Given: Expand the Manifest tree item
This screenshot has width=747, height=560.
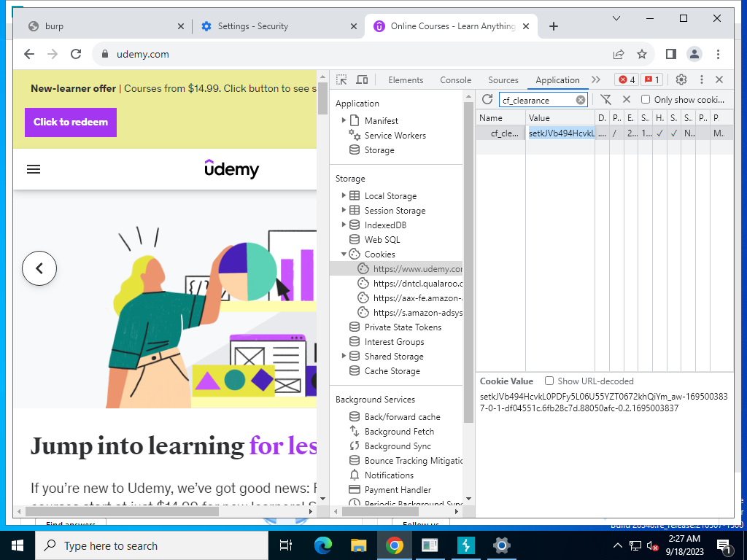Looking at the screenshot, I should tap(344, 120).
